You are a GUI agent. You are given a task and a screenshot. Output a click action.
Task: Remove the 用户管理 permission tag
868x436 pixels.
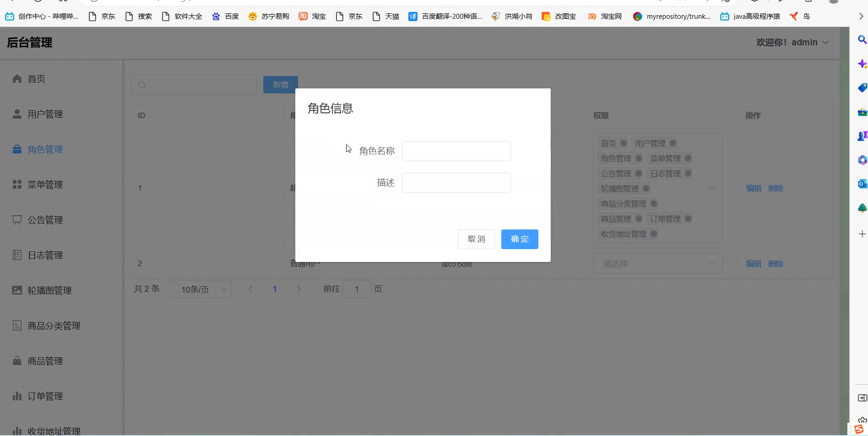pyautogui.click(x=673, y=143)
